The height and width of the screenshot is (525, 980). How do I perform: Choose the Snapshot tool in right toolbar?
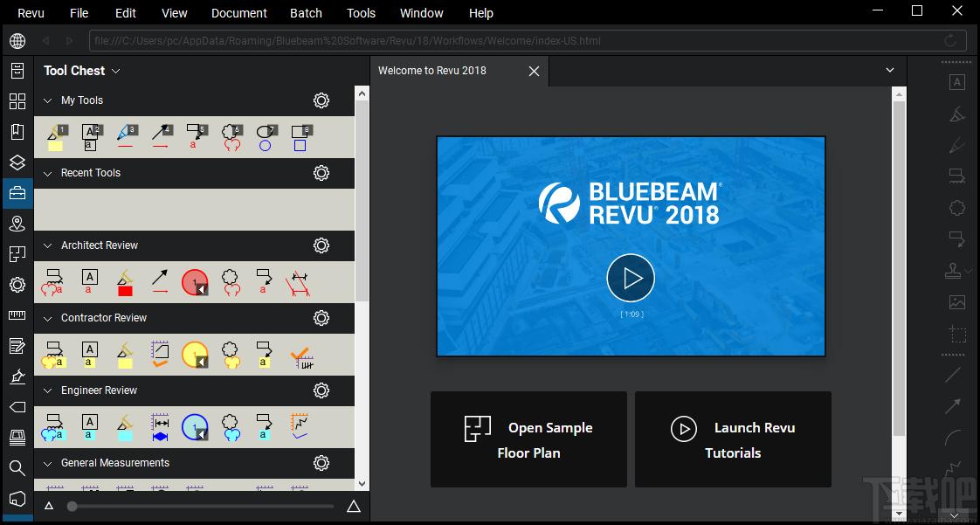point(957,333)
